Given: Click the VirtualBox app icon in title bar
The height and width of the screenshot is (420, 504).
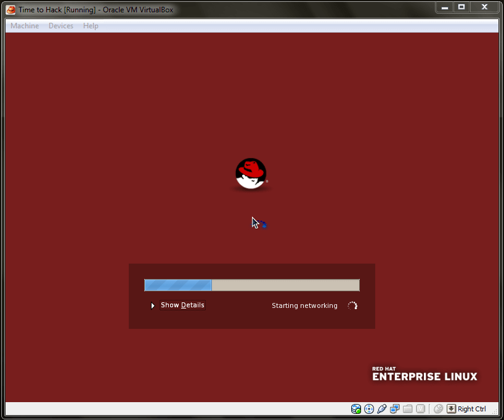Looking at the screenshot, I should coord(10,10).
